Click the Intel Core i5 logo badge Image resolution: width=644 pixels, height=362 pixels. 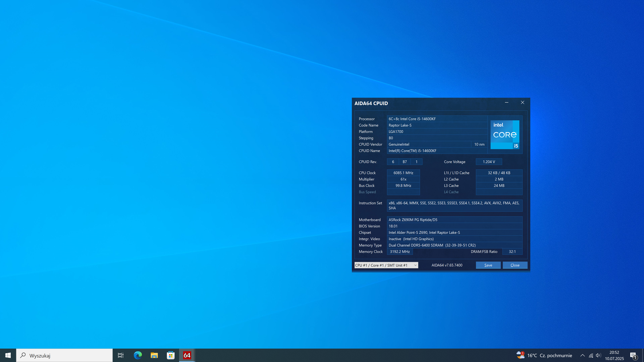[504, 135]
